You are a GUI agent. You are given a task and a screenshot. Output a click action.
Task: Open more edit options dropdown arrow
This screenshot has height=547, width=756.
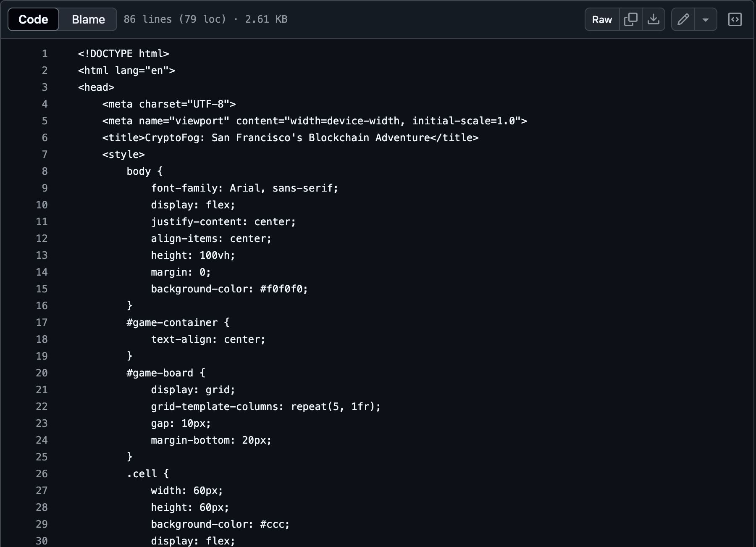(706, 19)
